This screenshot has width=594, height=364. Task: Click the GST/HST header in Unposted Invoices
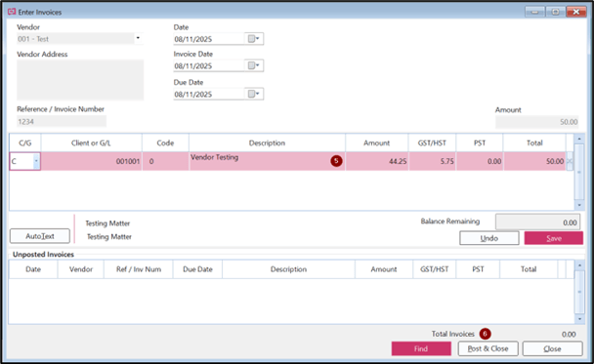tap(434, 269)
